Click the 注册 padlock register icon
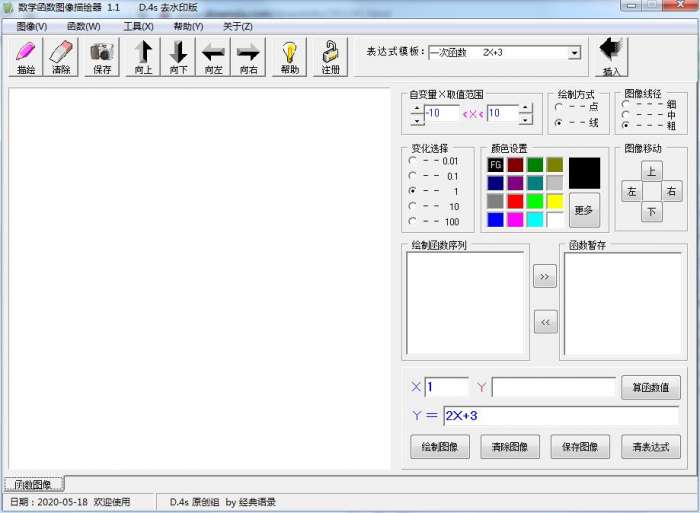 click(x=330, y=58)
